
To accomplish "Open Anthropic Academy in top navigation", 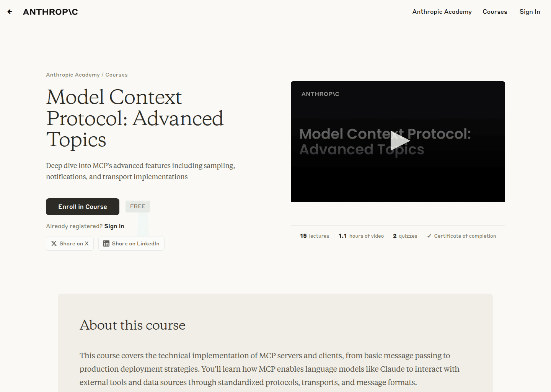I will point(442,12).
